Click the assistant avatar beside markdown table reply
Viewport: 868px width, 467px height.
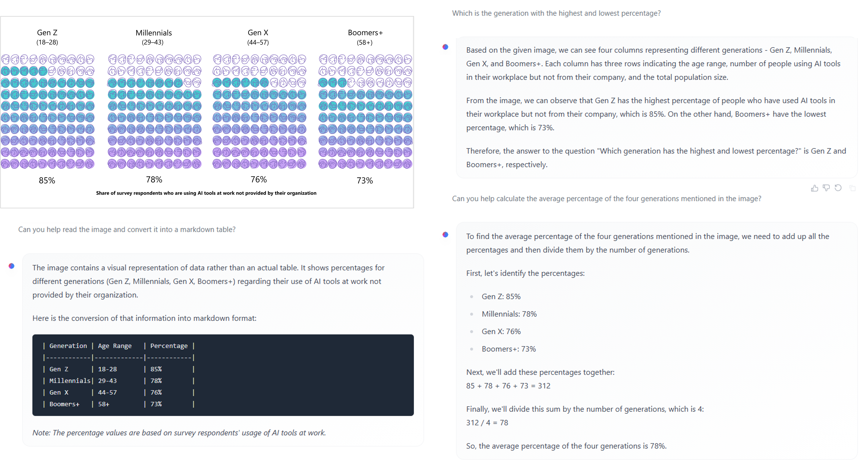pos(12,266)
